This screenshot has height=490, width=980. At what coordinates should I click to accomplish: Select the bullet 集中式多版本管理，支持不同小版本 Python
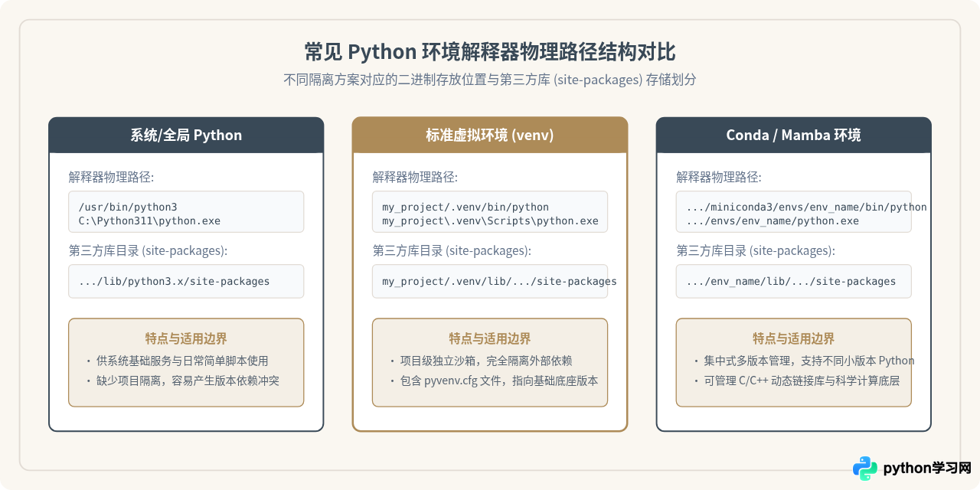tap(804, 361)
